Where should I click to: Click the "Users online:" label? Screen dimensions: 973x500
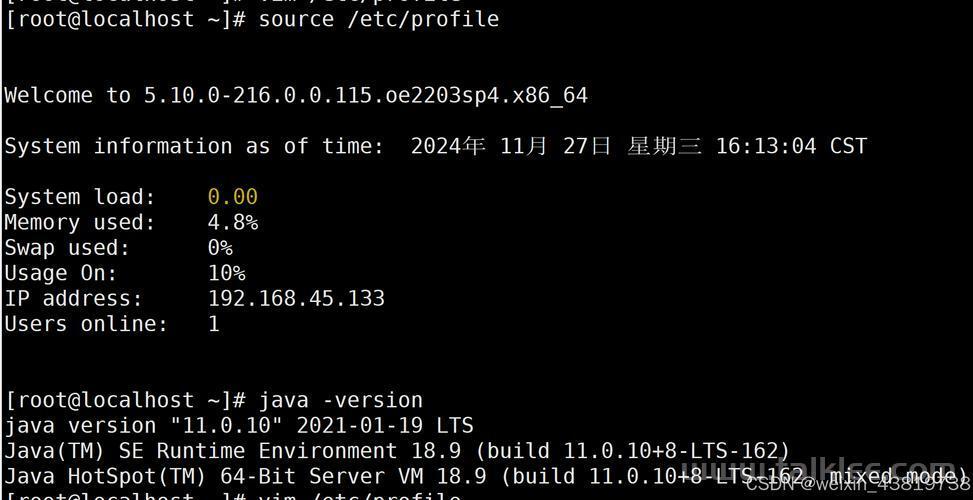coord(86,324)
